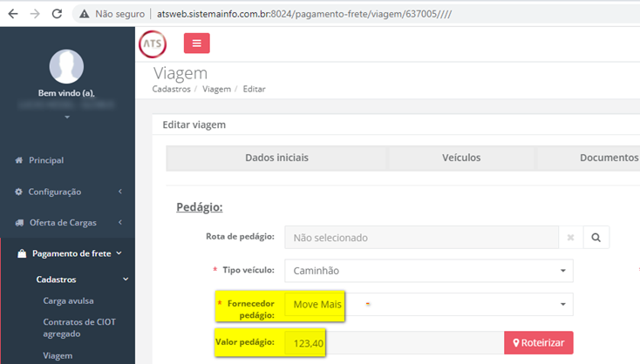Click the Editar viagem panel title
Viewport: 640px width, 364px height.
click(x=194, y=125)
